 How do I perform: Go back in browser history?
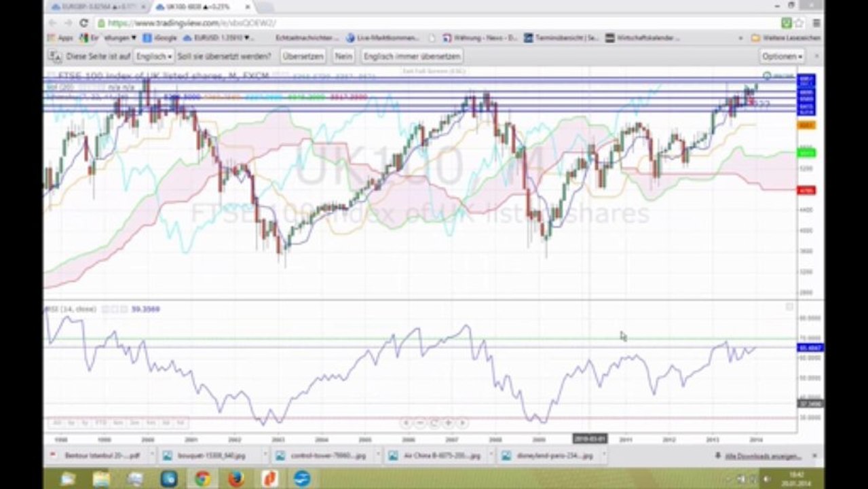point(54,23)
